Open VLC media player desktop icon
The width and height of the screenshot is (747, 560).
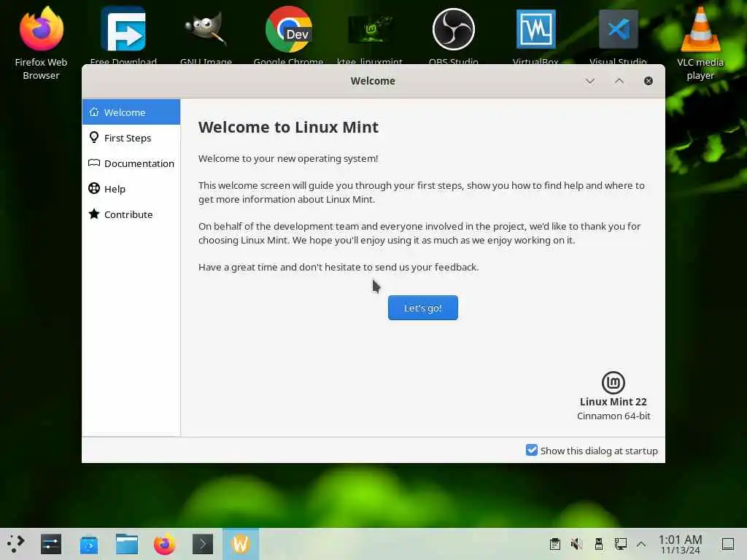pyautogui.click(x=700, y=29)
